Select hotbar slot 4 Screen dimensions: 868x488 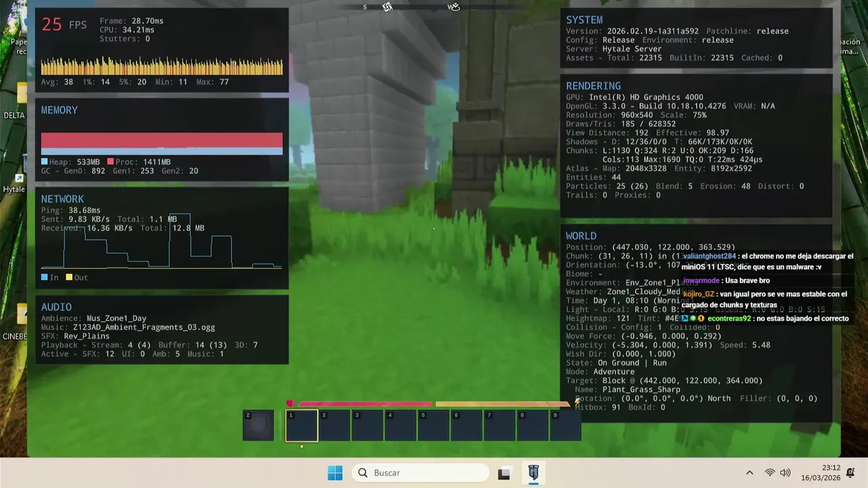(x=400, y=426)
